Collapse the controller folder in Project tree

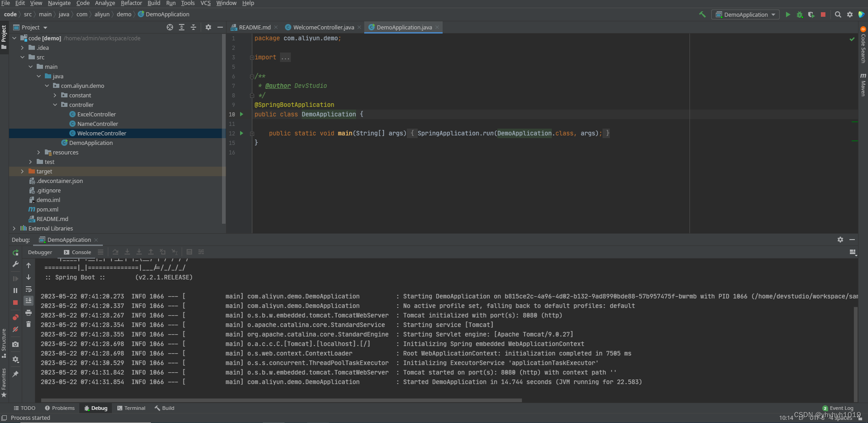(55, 105)
